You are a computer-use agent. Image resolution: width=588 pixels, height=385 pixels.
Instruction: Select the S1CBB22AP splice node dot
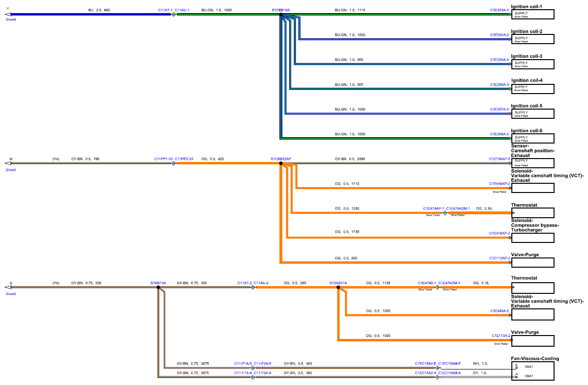coord(281,163)
